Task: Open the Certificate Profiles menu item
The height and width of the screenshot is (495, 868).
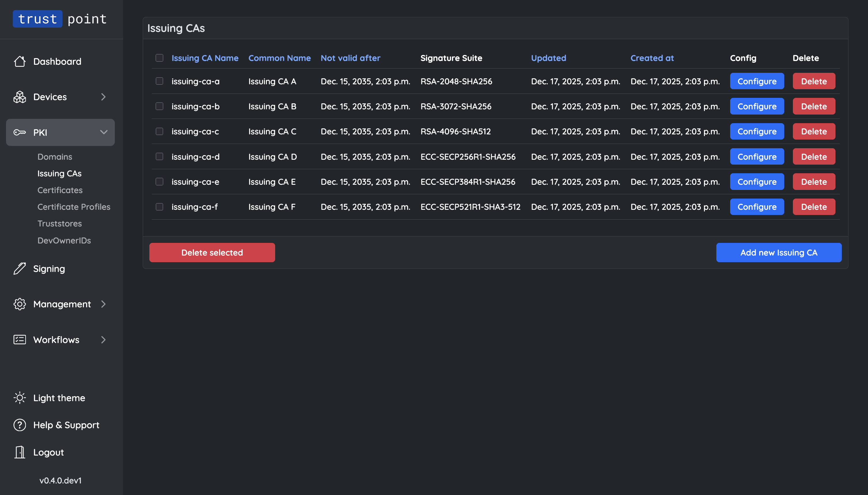Action: (74, 207)
